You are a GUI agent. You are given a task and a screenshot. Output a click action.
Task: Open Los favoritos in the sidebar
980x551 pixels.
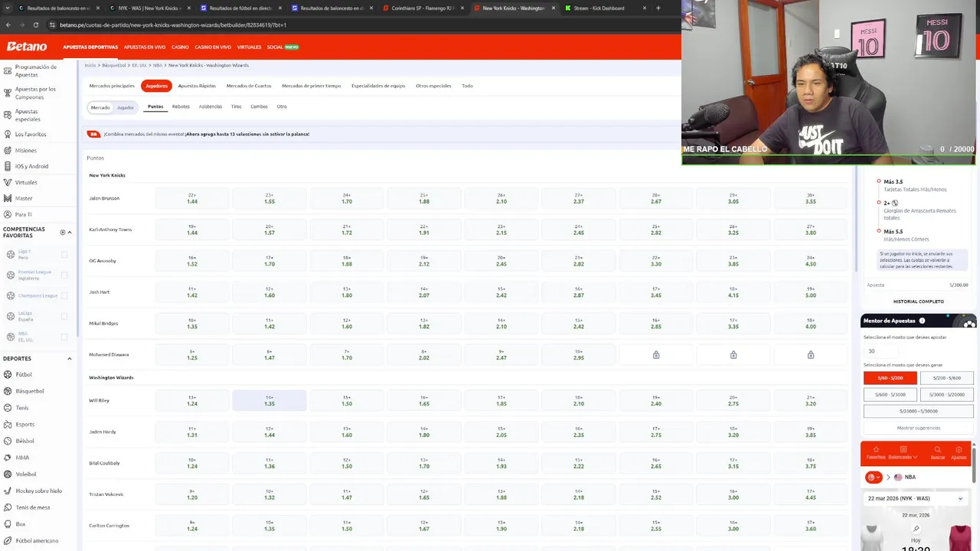coord(31,134)
